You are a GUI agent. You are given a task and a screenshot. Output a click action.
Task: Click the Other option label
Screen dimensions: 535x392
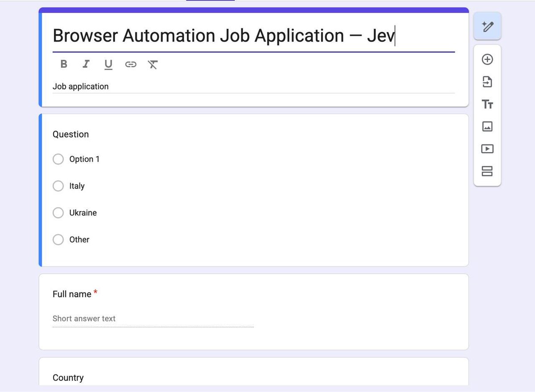(x=79, y=239)
